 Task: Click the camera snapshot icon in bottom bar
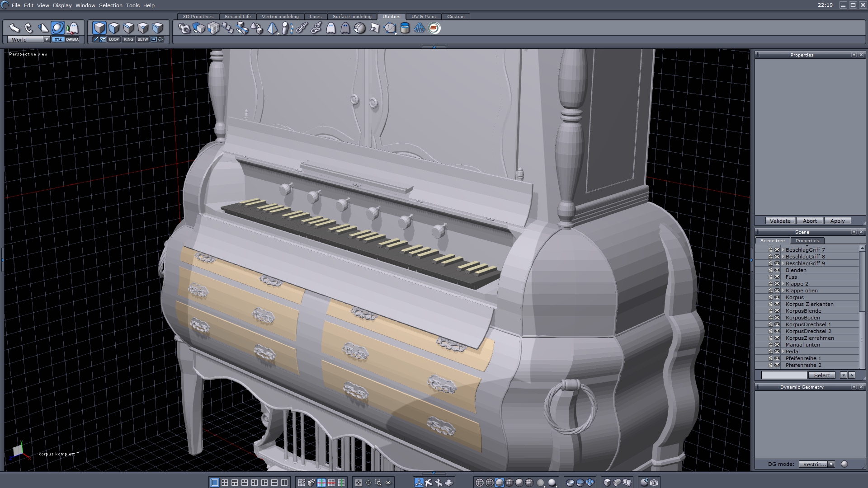(654, 483)
